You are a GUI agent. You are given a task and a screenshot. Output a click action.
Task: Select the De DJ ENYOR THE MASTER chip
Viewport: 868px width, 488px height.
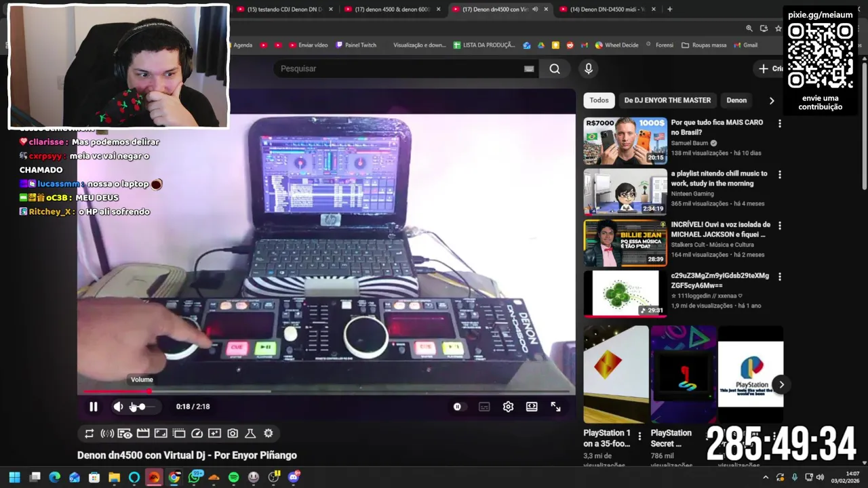pyautogui.click(x=667, y=100)
